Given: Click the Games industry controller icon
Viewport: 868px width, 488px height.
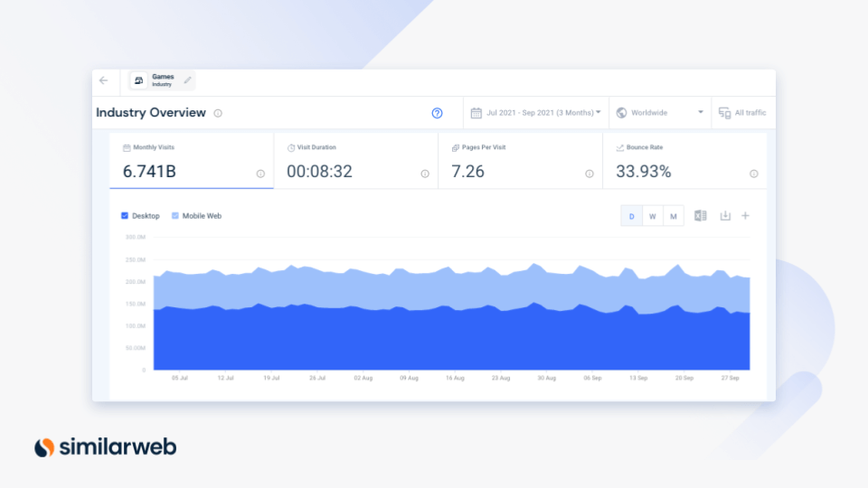Looking at the screenshot, I should pos(138,80).
